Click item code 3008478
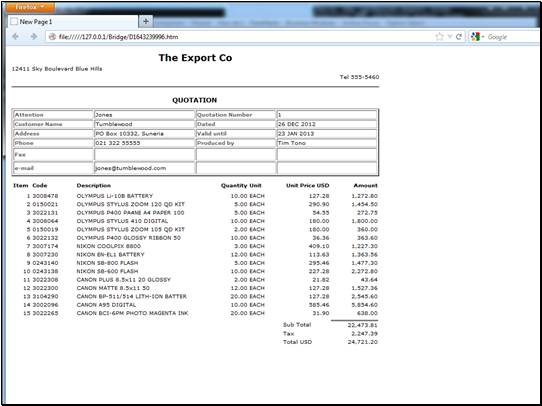Screen dimensions: 542x406 coord(45,196)
